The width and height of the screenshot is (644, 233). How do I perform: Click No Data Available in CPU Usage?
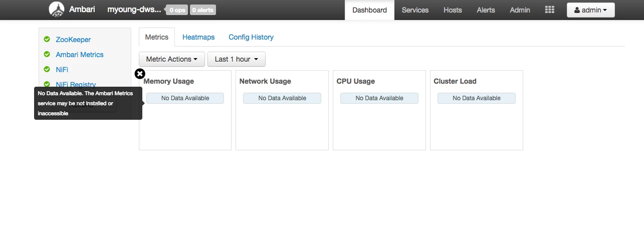pos(379,98)
